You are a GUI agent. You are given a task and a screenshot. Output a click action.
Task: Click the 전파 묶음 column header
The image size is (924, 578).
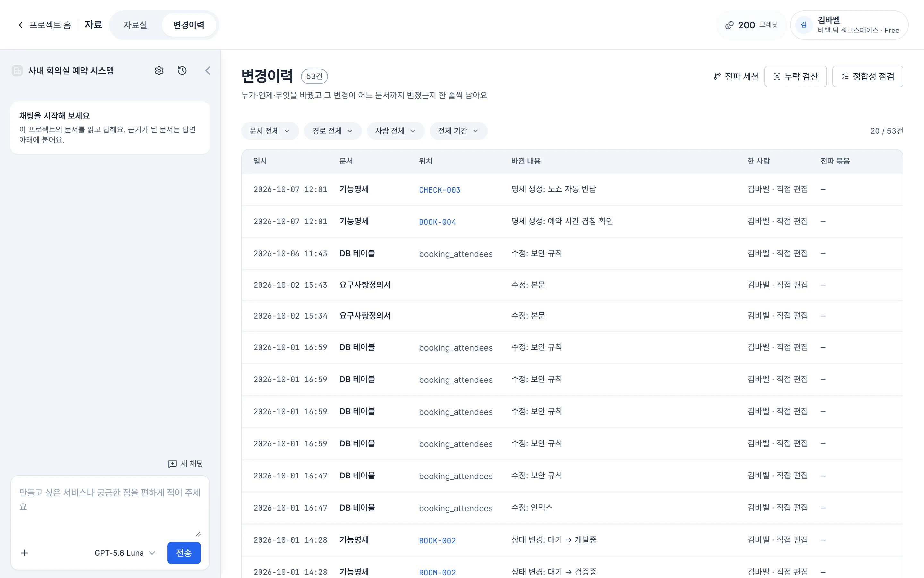[x=835, y=161]
